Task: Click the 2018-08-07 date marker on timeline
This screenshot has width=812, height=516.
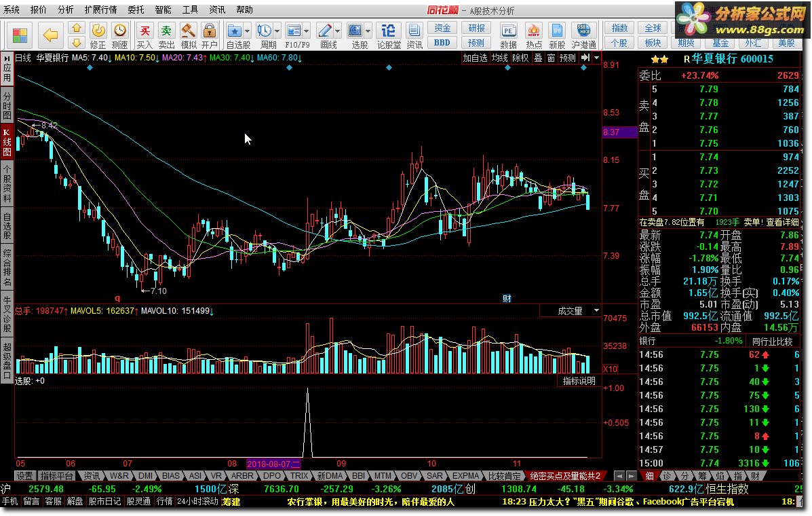Action: [273, 464]
